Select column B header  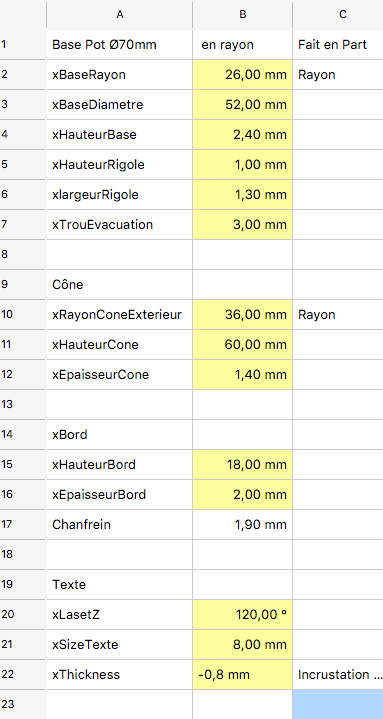coord(243,15)
